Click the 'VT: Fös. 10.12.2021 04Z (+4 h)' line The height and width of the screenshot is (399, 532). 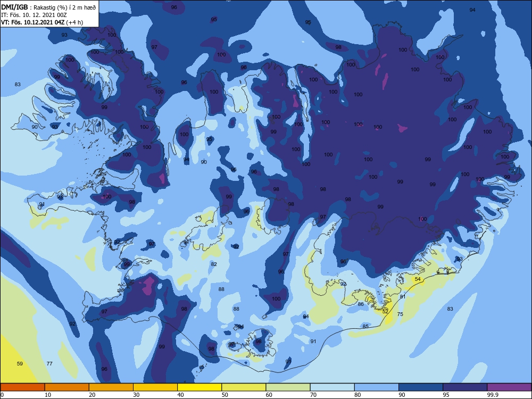coord(42,22)
